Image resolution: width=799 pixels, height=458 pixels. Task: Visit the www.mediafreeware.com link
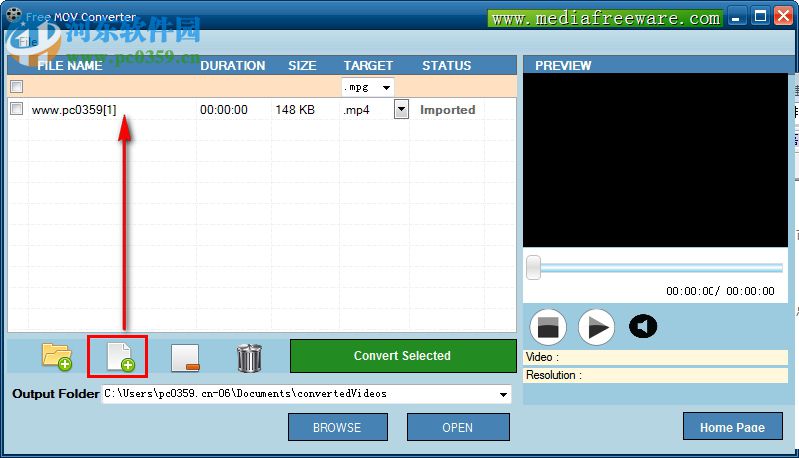605,18
